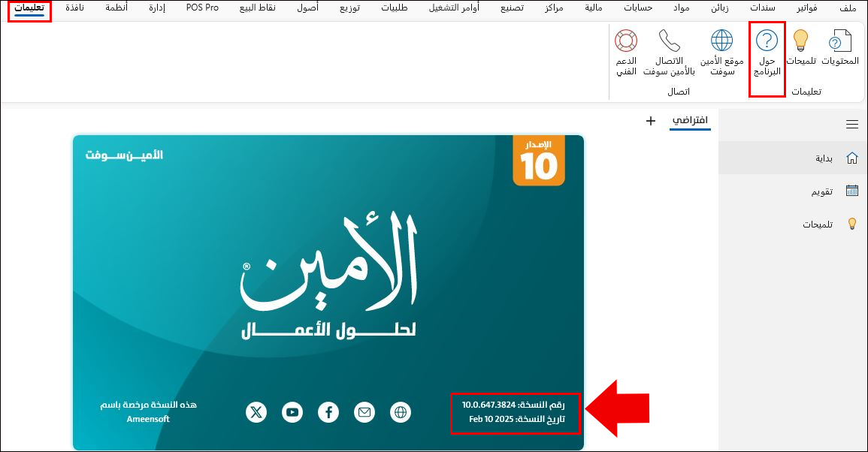868x452 pixels.
Task: Open the مواد menu
Action: pyautogui.click(x=682, y=8)
